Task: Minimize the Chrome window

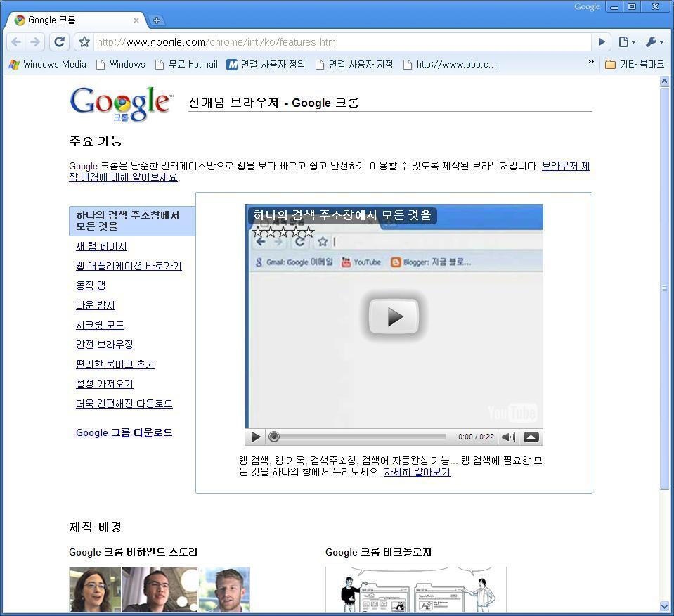Action: [614, 7]
